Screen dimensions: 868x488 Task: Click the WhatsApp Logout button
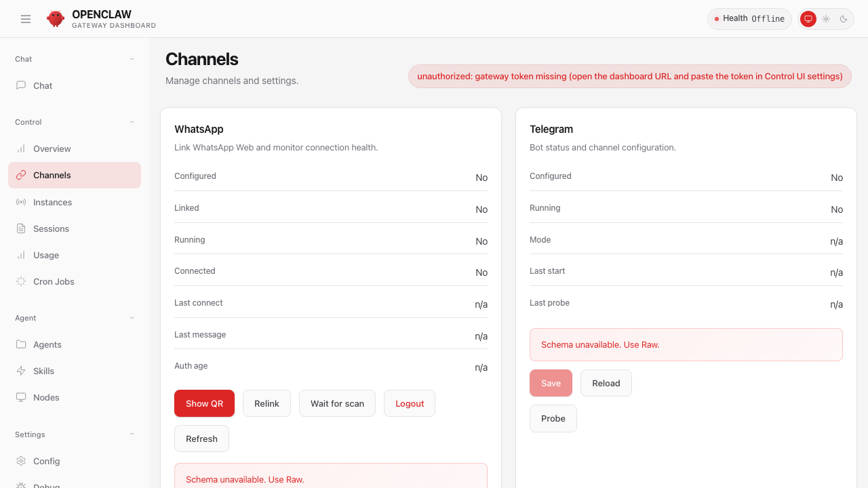(x=409, y=403)
